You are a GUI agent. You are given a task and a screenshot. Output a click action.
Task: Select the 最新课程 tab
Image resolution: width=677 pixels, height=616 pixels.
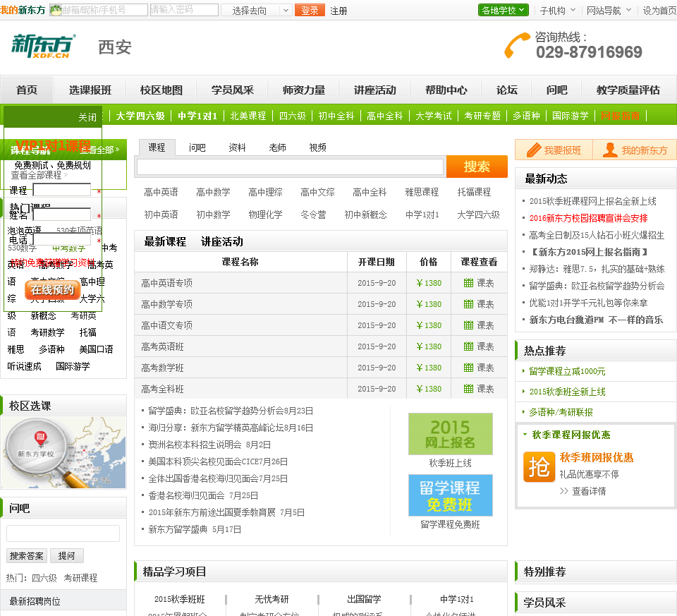165,241
